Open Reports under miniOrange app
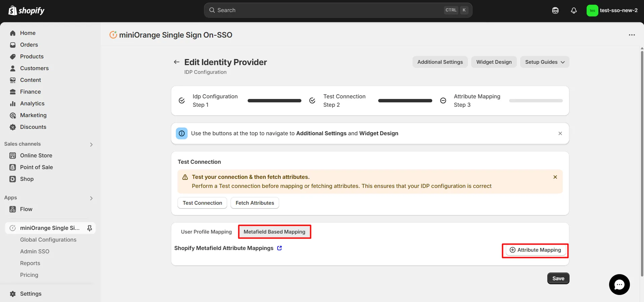Image resolution: width=644 pixels, height=302 pixels. [30, 263]
